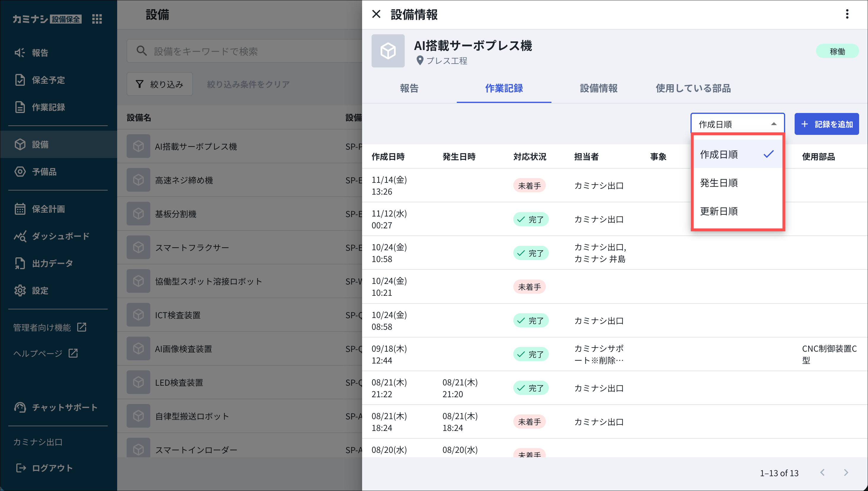Click the ログアウト logout icon
The width and height of the screenshot is (868, 491).
[x=21, y=468]
